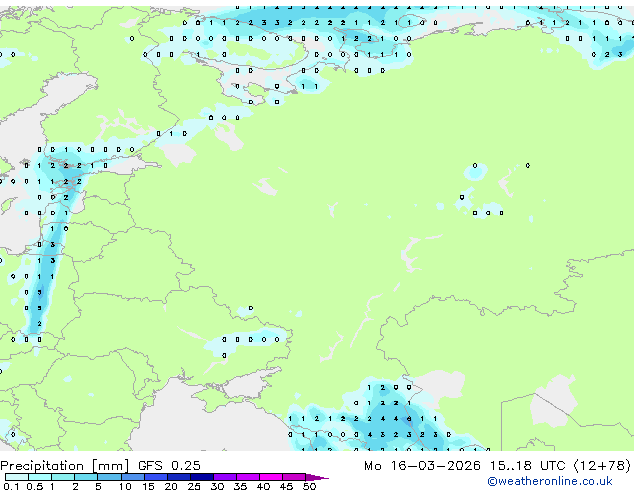Select the "GFS 0.25" model label

tap(169, 466)
